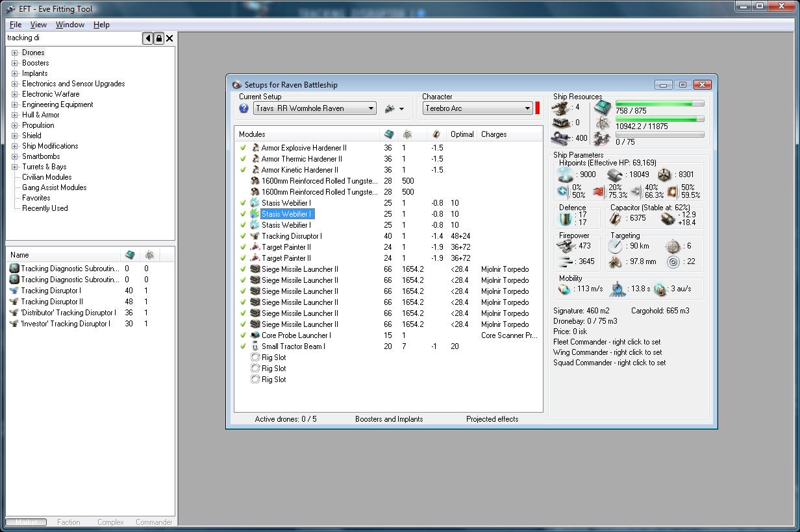
Task: Select Tracking Disruptor II in search results
Action: (51, 302)
